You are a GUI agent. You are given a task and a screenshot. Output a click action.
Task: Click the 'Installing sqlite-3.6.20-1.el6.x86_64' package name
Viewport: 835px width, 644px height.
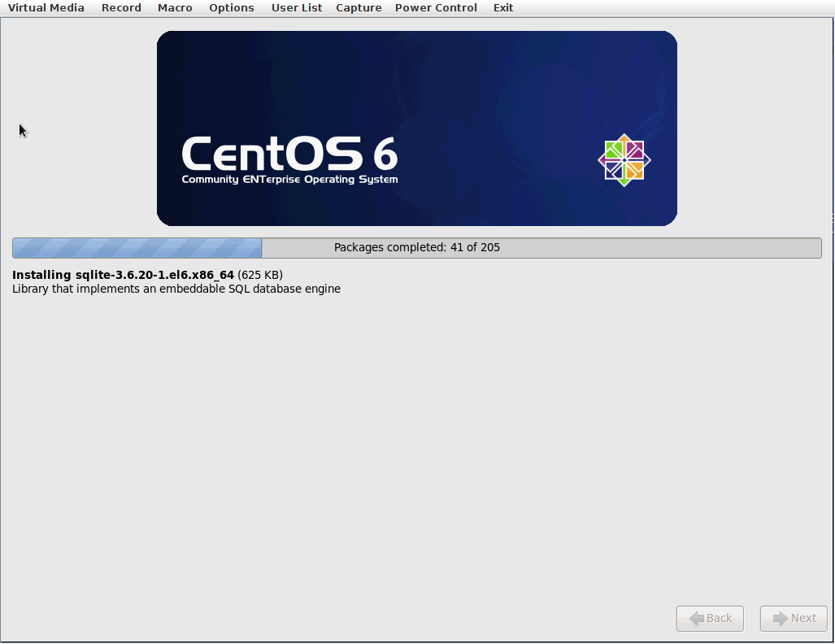123,275
